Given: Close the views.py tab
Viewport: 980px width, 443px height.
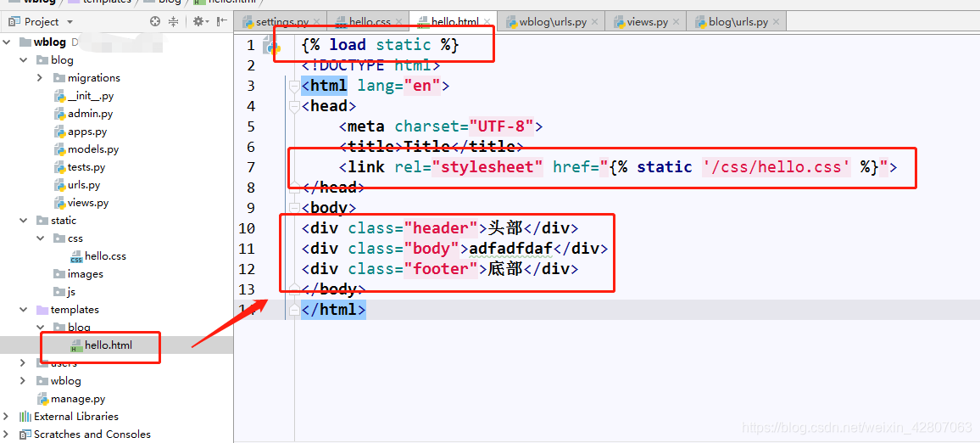Looking at the screenshot, I should (677, 22).
